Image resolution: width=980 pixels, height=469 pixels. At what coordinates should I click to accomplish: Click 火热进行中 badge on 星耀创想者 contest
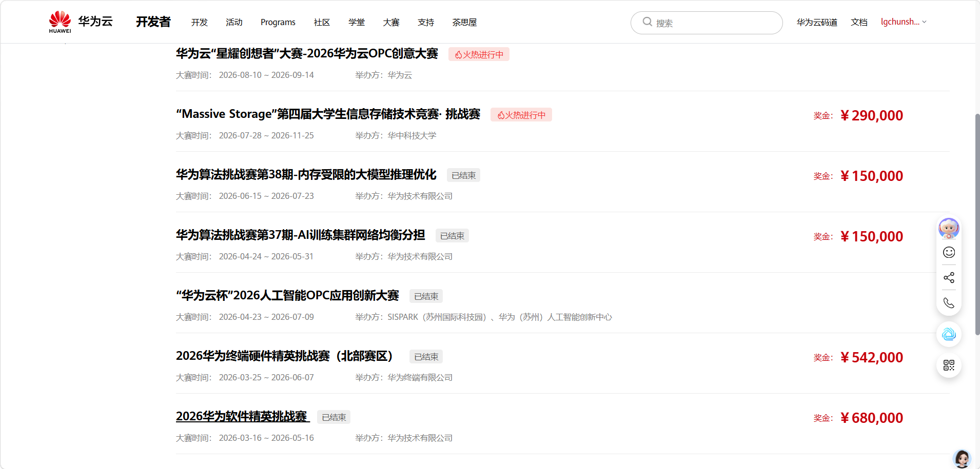coord(479,54)
